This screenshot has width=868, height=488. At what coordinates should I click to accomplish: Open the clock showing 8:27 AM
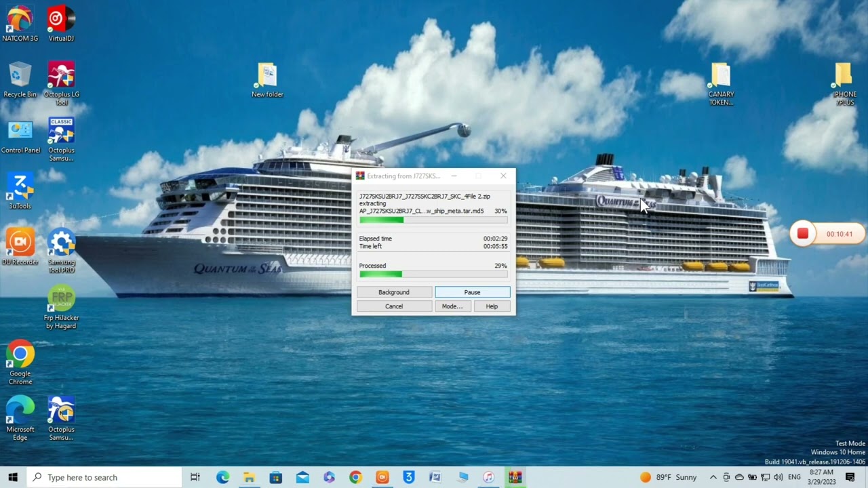coord(821,477)
